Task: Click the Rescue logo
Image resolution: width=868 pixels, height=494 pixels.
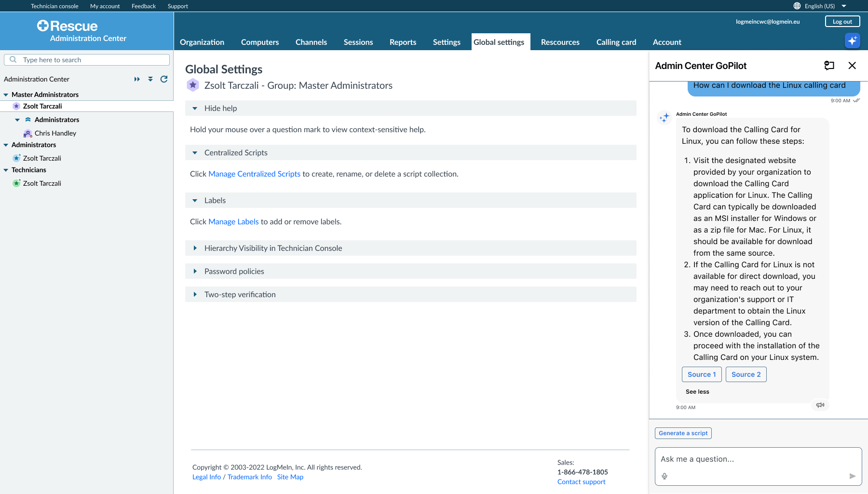Action: [68, 26]
